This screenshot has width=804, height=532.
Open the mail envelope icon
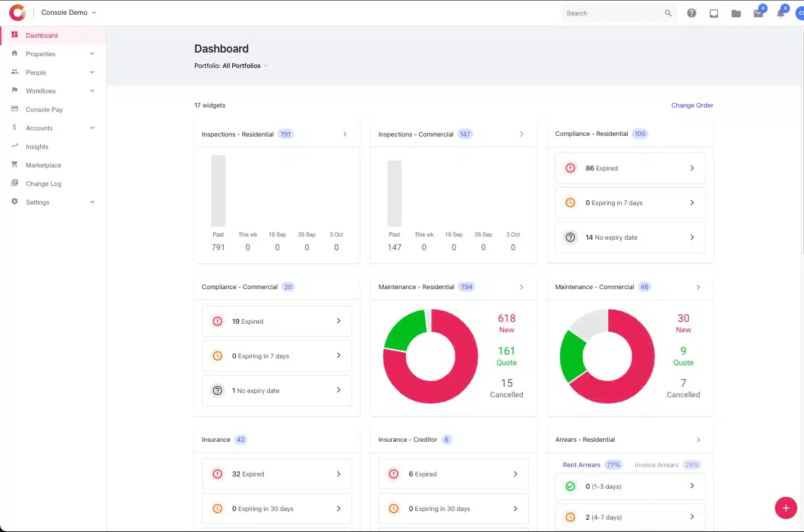758,13
